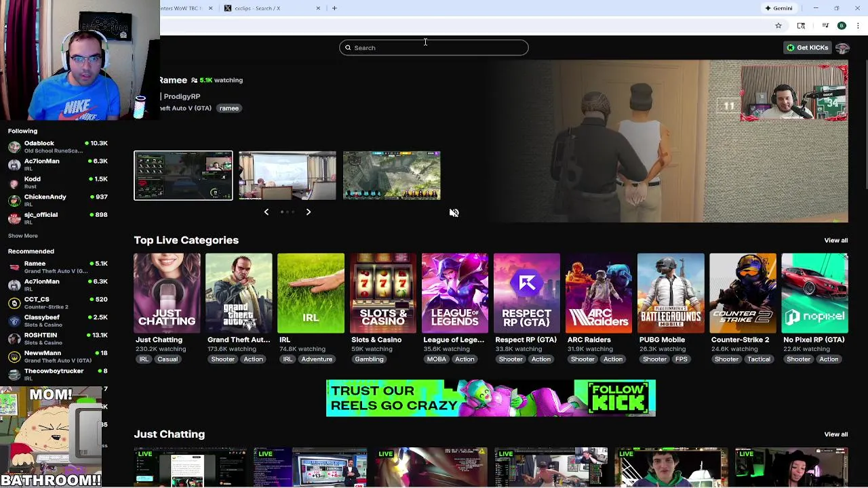The image size is (868, 488).
Task: Open Odablock's channel avatar in Following
Action: (14, 147)
